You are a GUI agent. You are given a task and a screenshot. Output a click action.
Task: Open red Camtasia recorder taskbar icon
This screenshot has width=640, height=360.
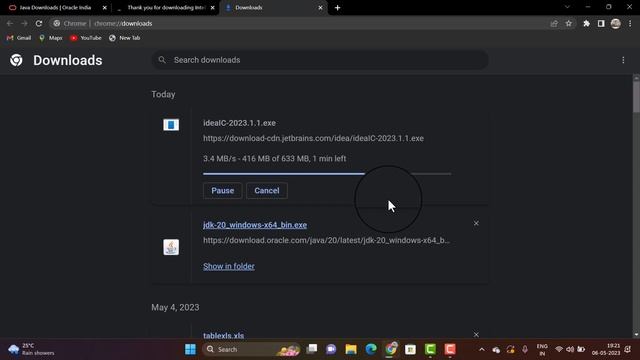point(450,349)
